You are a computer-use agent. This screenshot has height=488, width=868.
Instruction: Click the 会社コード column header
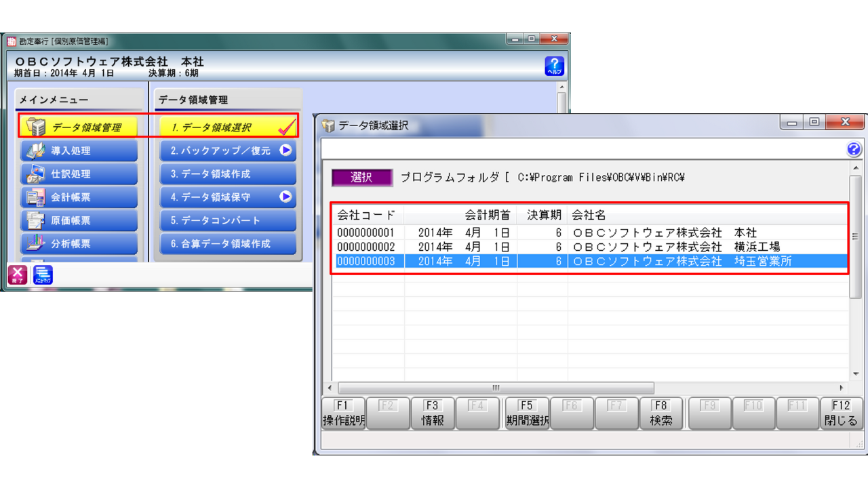368,216
